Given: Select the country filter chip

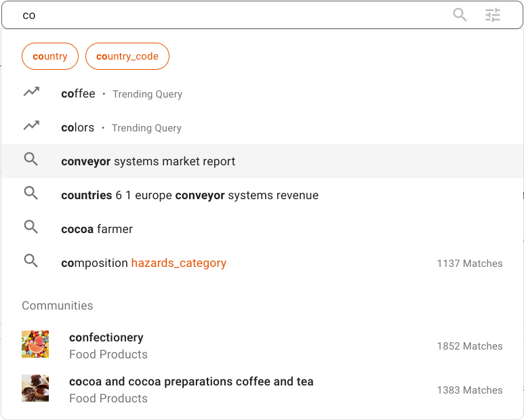Looking at the screenshot, I should 50,56.
